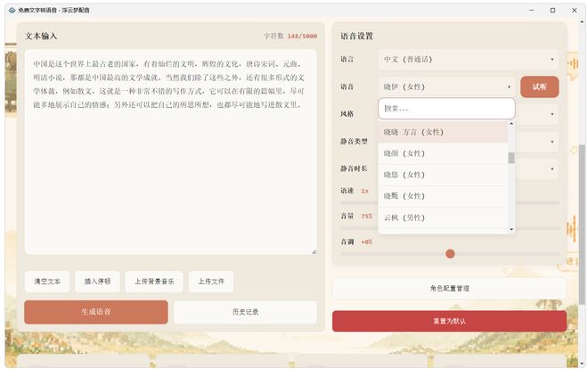Click the 语速 1x value label

365,192
